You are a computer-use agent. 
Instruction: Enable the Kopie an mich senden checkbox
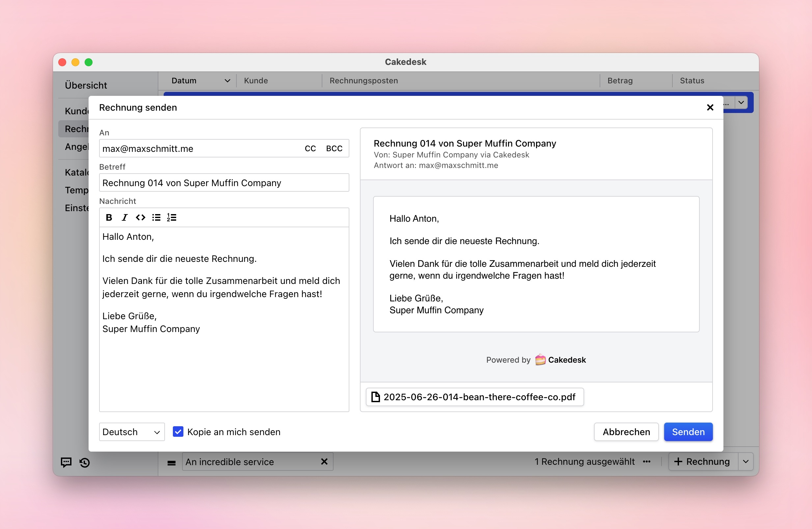pos(178,432)
